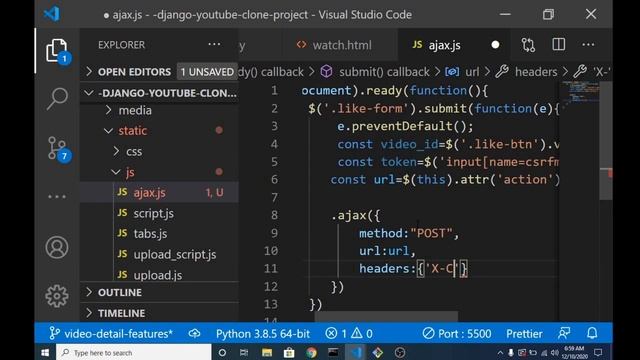The image size is (640, 360).
Task: Click the editor horizontal scrollbar
Action: (386, 317)
